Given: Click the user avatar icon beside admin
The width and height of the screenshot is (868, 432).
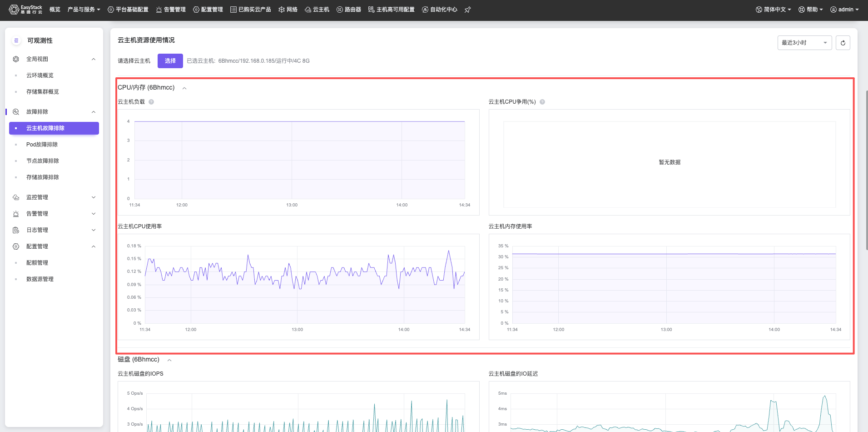Looking at the screenshot, I should [x=833, y=10].
